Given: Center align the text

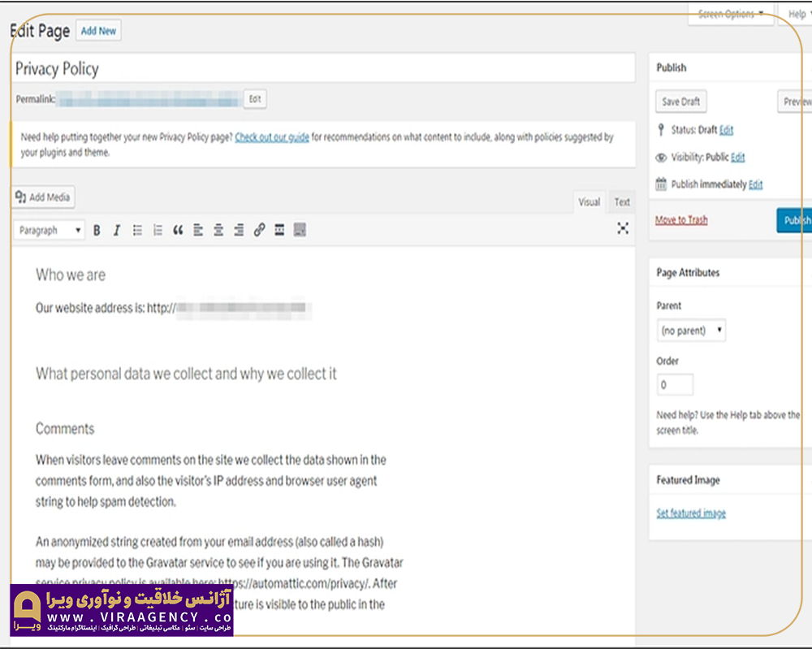Looking at the screenshot, I should click(218, 231).
